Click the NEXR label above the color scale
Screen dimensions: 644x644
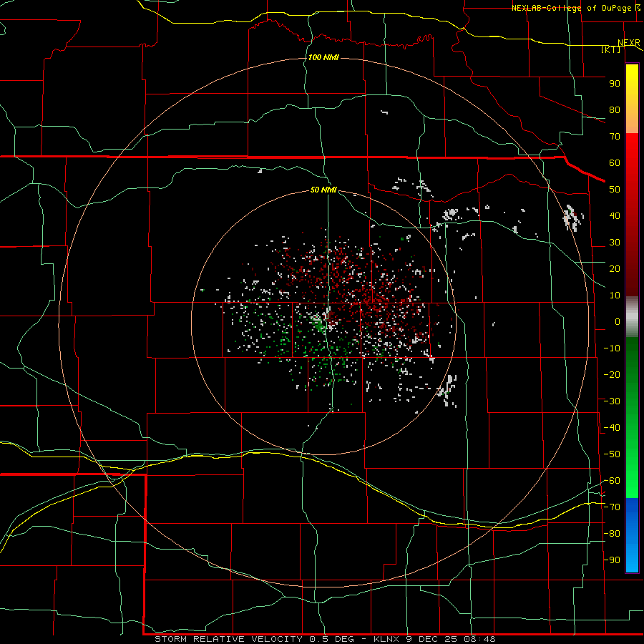coord(629,43)
